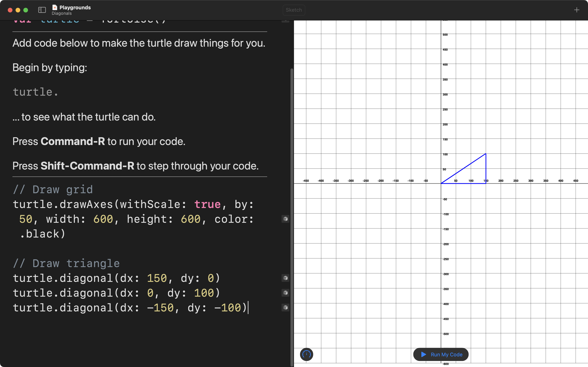
Task: Click the '// Draw grid' comment line
Action: (53, 190)
